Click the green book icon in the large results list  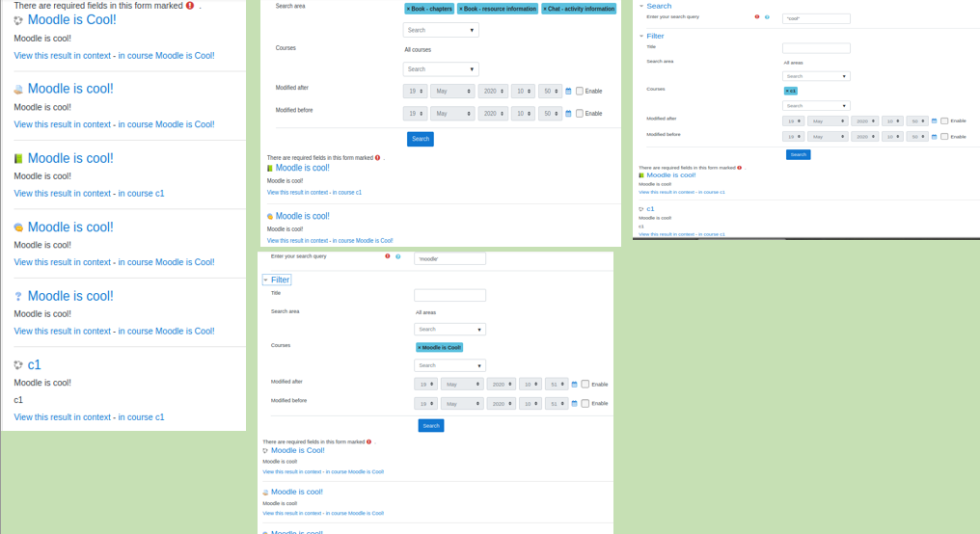pyautogui.click(x=18, y=159)
